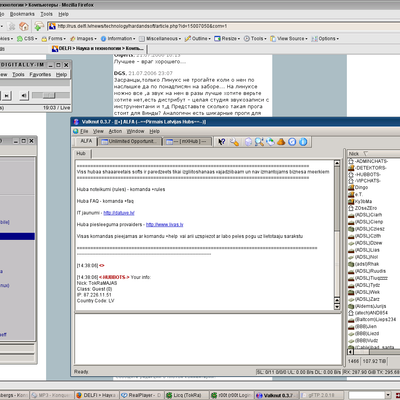Switch to MP3 - Konqueror in taskbar
This screenshot has height=400, width=400.
[x=51, y=395]
